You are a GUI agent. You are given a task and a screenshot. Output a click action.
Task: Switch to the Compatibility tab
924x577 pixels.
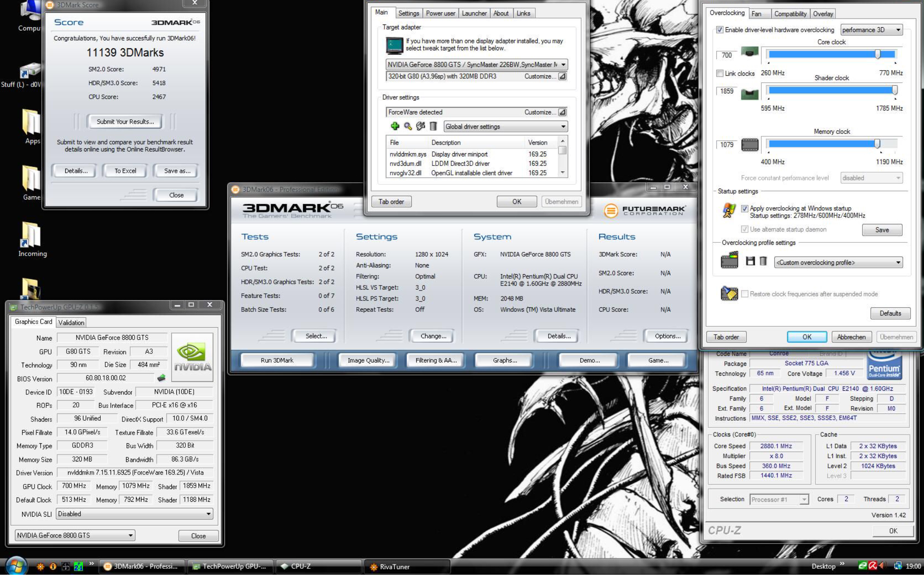(790, 14)
